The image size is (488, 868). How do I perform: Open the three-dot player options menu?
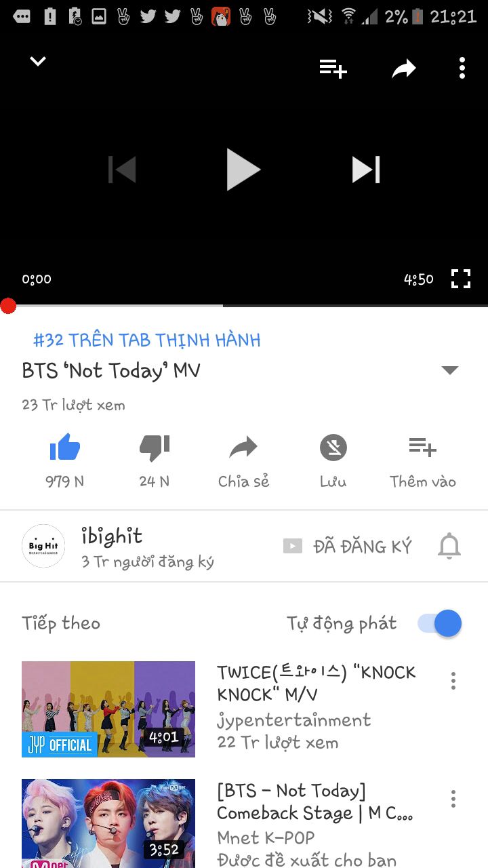(x=462, y=68)
